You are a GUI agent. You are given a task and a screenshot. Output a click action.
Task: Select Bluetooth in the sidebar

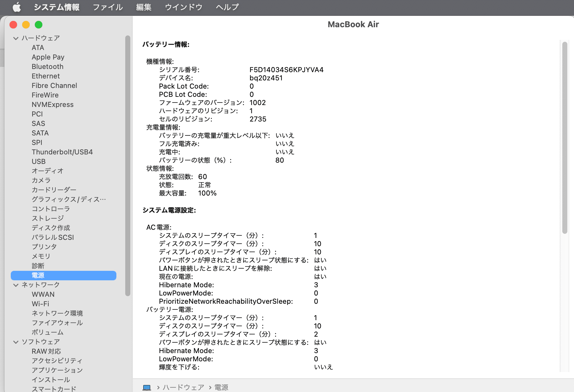point(47,67)
